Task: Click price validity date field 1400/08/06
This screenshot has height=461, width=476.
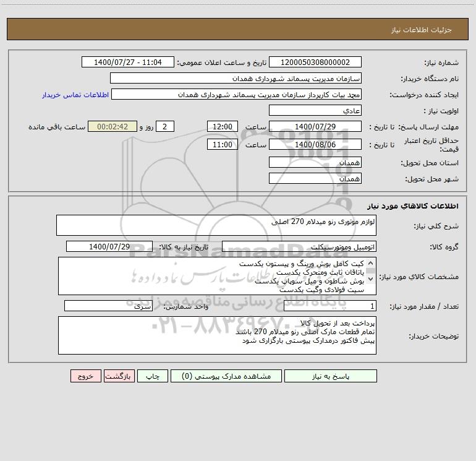Action: point(315,144)
